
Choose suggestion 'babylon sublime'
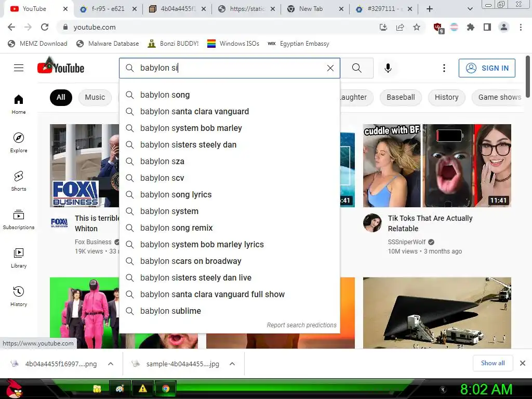pos(230,311)
